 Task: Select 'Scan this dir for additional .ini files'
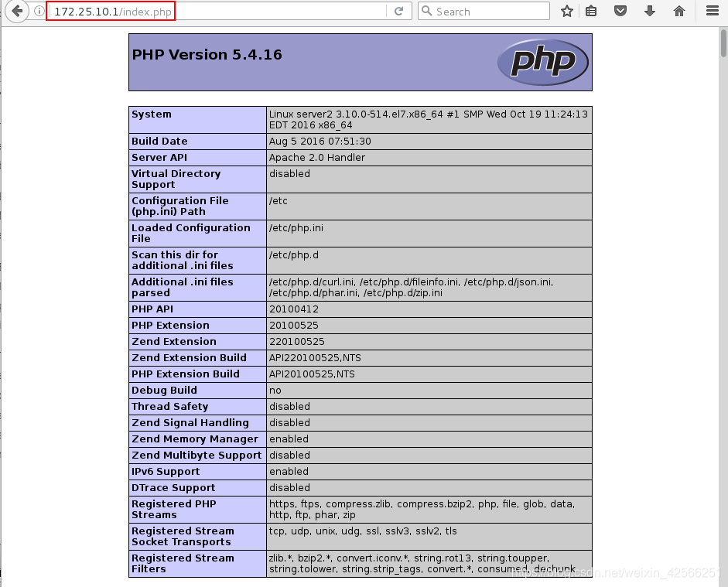[x=183, y=261]
